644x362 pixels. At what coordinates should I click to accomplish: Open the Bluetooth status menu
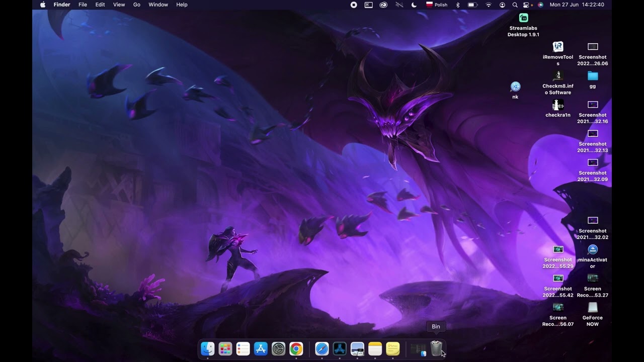[x=458, y=5]
